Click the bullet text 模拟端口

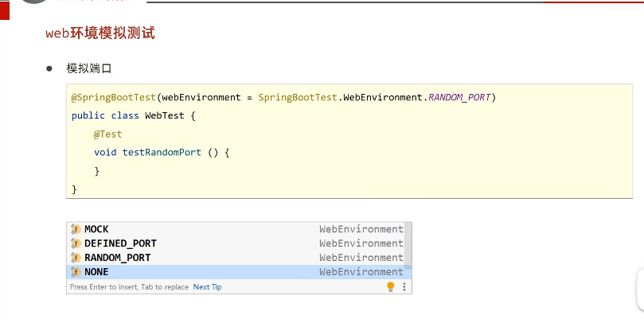pos(89,68)
